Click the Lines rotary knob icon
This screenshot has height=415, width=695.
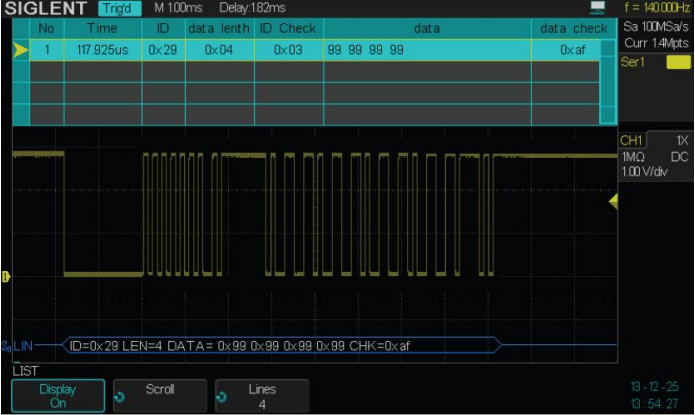pos(221,397)
